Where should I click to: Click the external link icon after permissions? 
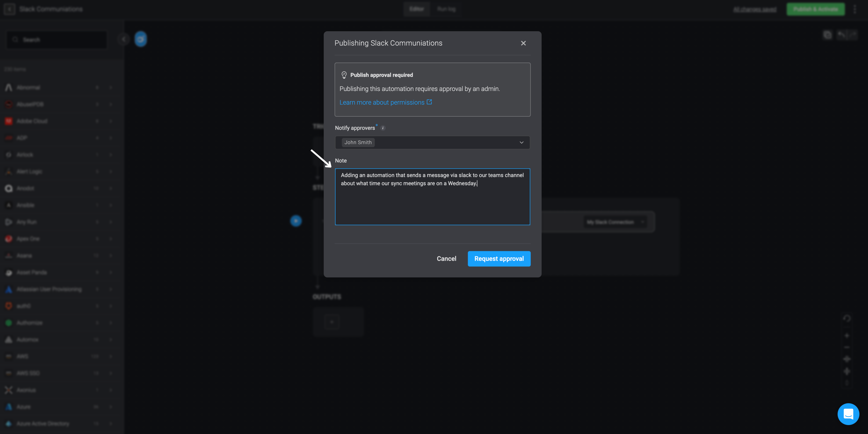click(429, 102)
